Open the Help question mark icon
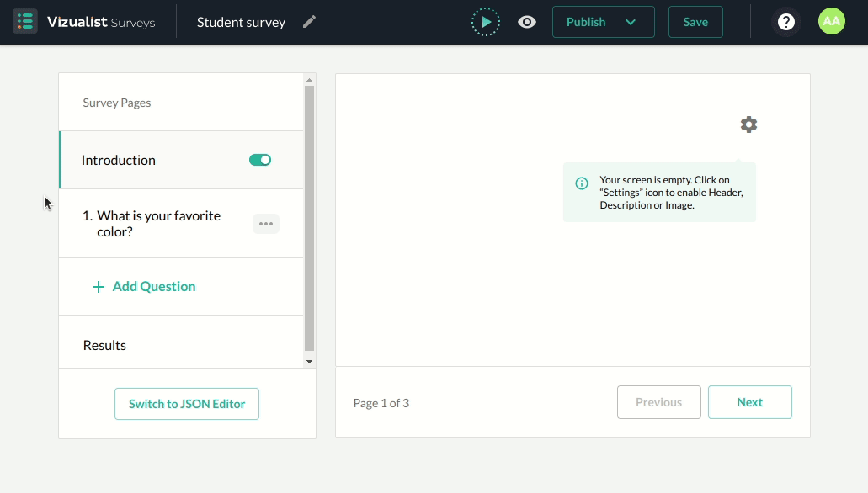The image size is (868, 493). [x=785, y=22]
